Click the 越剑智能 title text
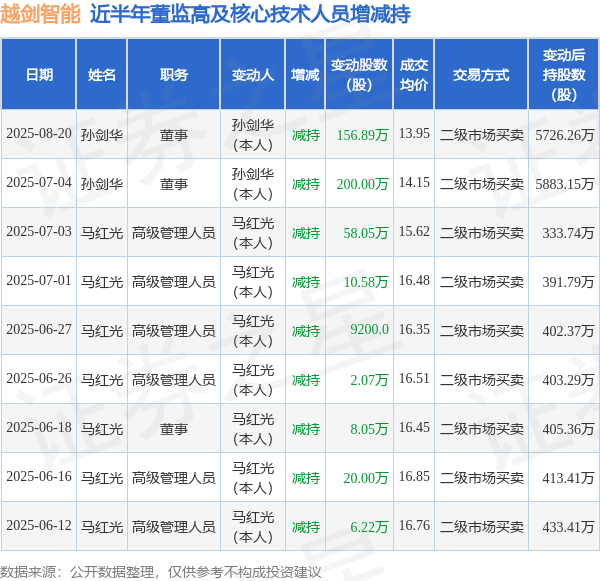The width and height of the screenshot is (600, 581). tap(40, 15)
